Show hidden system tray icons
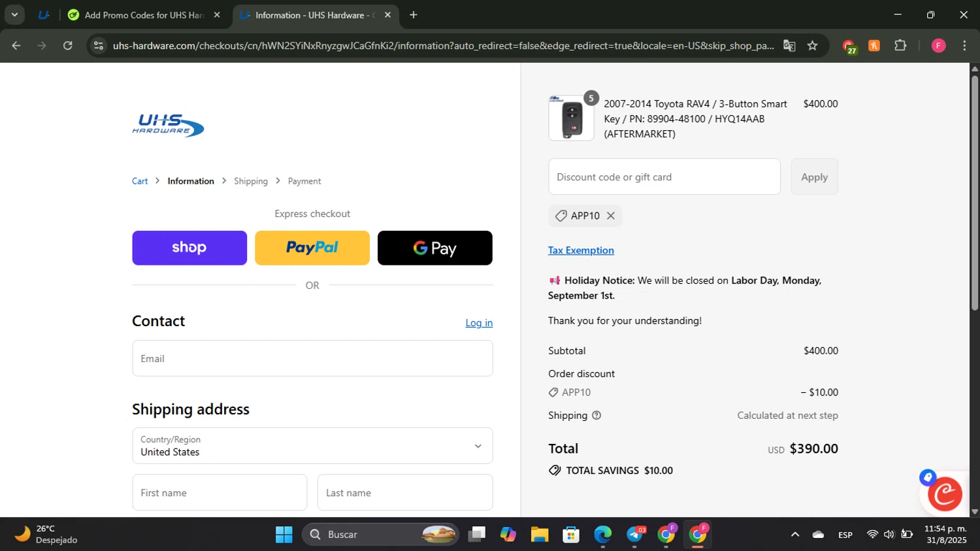Image resolution: width=980 pixels, height=551 pixels. [795, 535]
